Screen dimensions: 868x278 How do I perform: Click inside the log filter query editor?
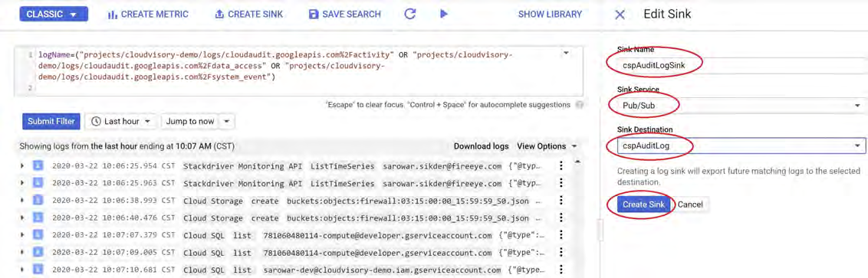point(299,70)
